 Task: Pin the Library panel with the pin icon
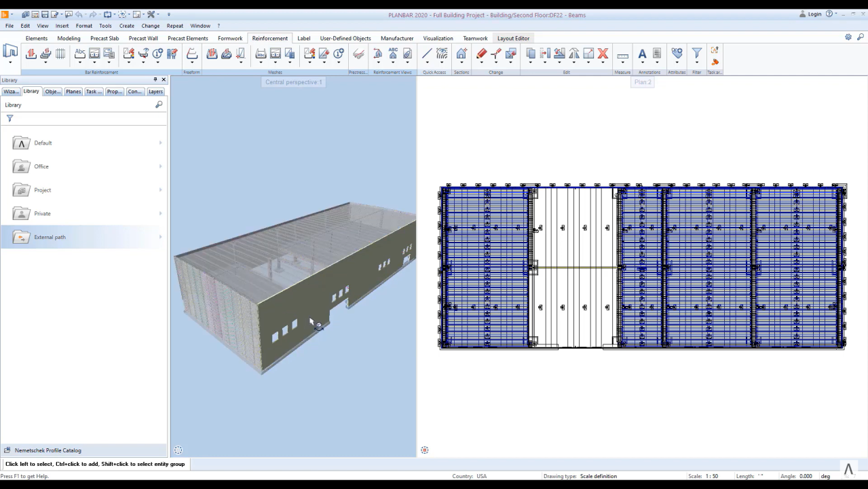click(155, 79)
